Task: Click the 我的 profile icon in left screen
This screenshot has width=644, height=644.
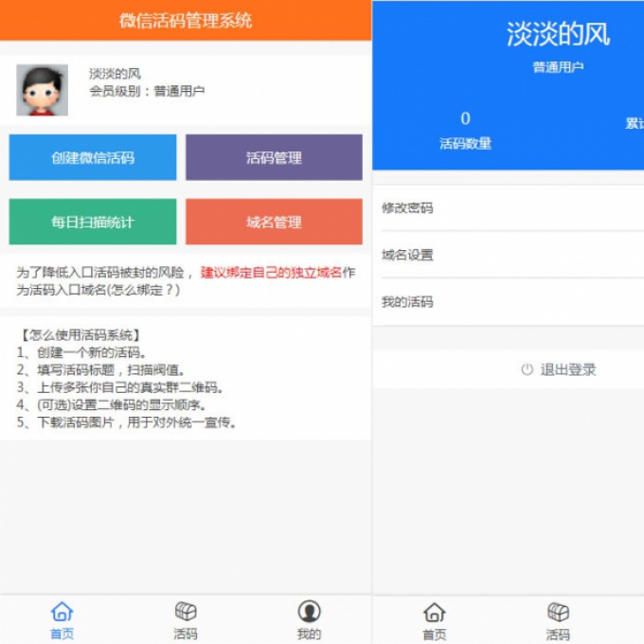Action: (x=309, y=612)
